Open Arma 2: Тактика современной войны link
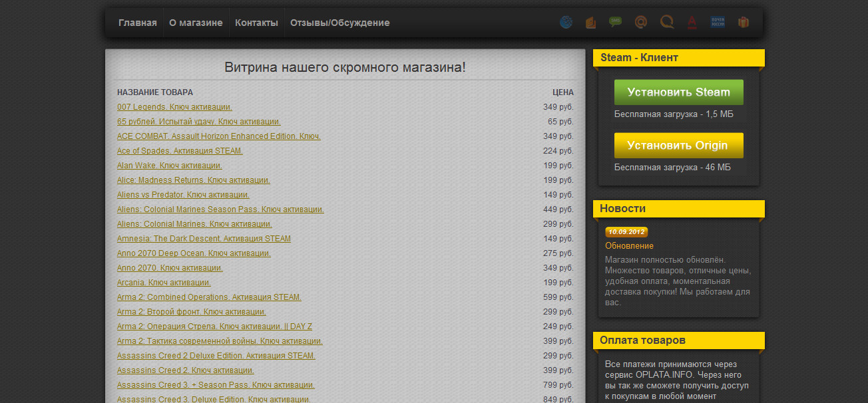Viewport: 868px width, 403px height. coord(220,341)
